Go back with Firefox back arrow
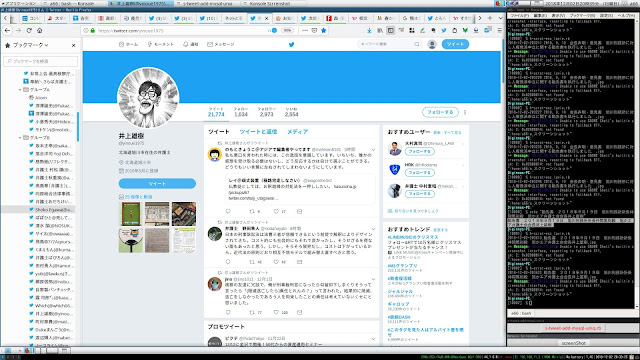Viewport: 640px width, 360px height. [x=7, y=30]
